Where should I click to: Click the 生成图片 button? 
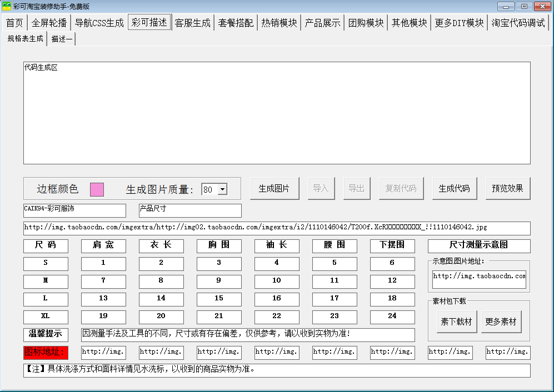pyautogui.click(x=274, y=188)
